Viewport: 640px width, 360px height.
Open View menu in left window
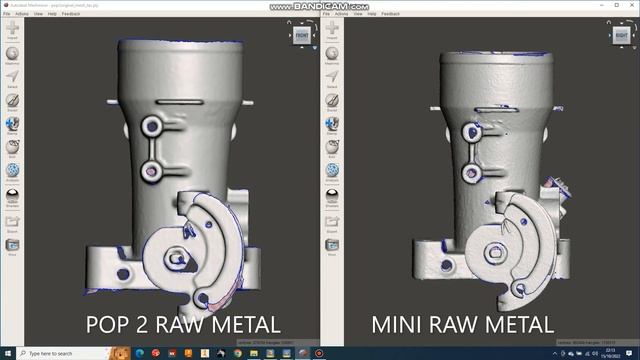tap(38, 14)
